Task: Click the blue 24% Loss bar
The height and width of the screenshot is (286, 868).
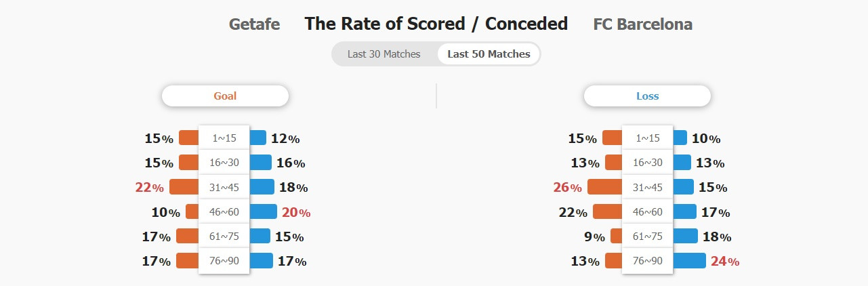Action: pyautogui.click(x=689, y=261)
